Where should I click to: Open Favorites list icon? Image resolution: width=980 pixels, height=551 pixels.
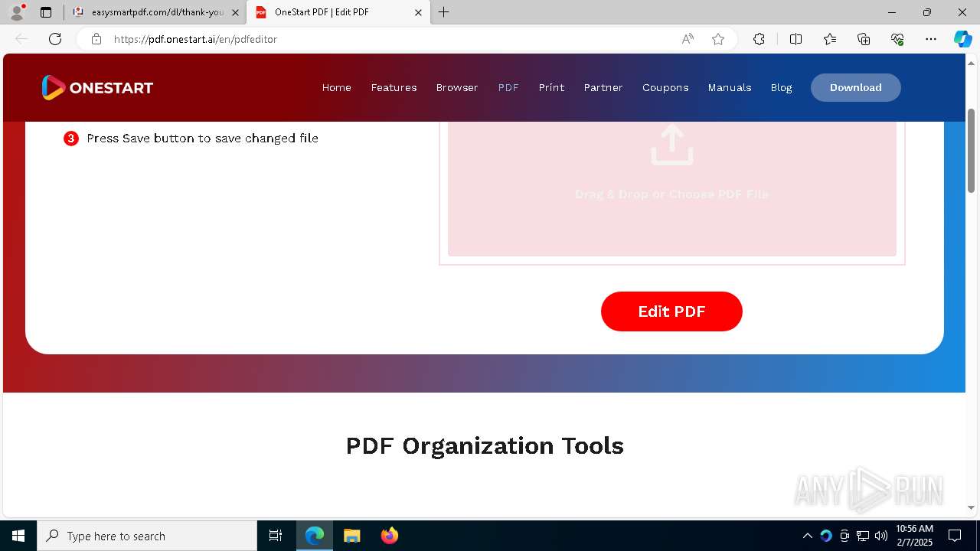click(830, 39)
